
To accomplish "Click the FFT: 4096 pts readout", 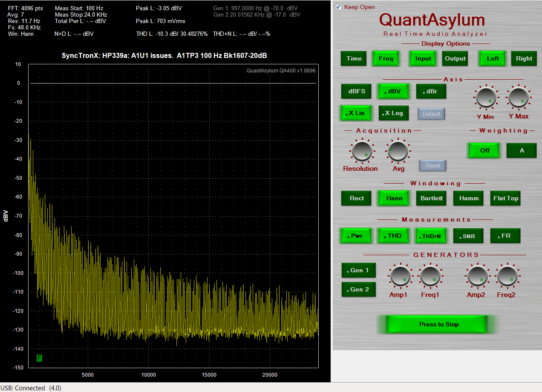I will point(25,8).
